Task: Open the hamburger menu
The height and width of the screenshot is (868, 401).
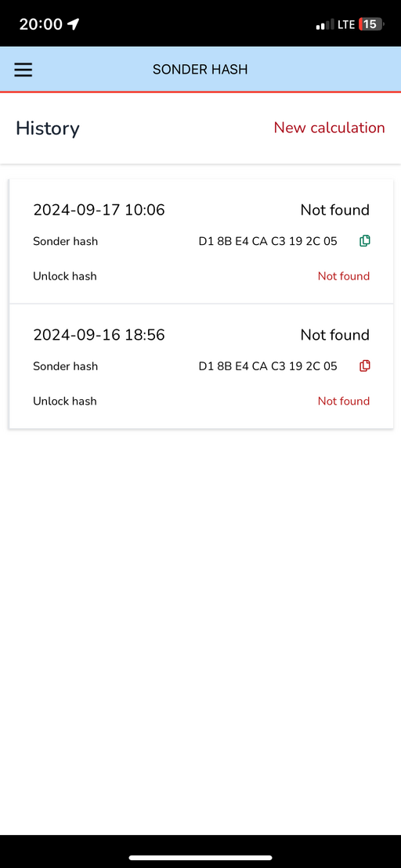Action: pos(23,69)
